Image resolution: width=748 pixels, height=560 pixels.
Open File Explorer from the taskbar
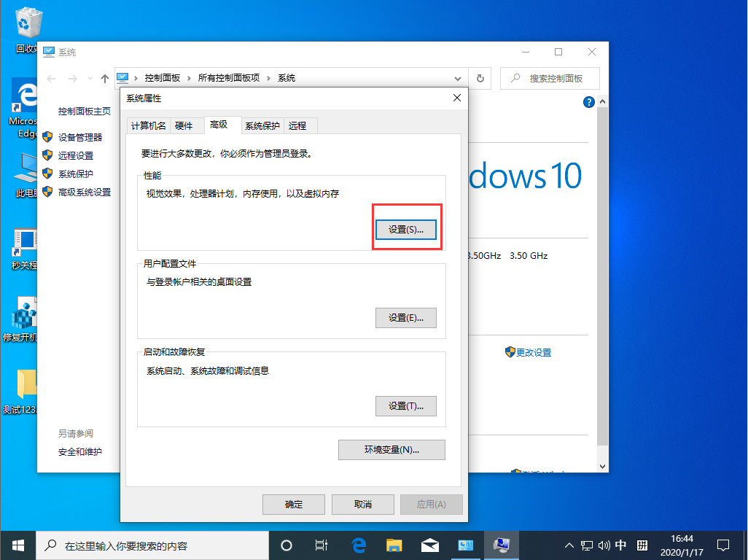[x=394, y=545]
